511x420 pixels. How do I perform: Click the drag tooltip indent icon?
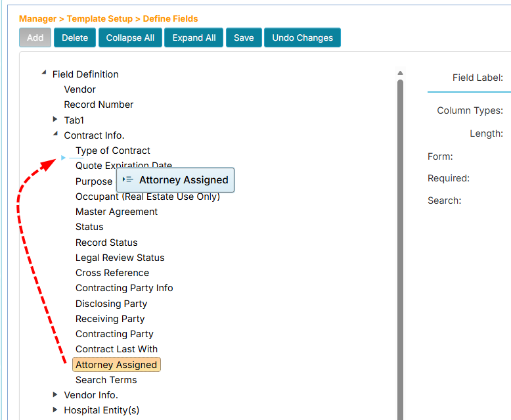128,179
